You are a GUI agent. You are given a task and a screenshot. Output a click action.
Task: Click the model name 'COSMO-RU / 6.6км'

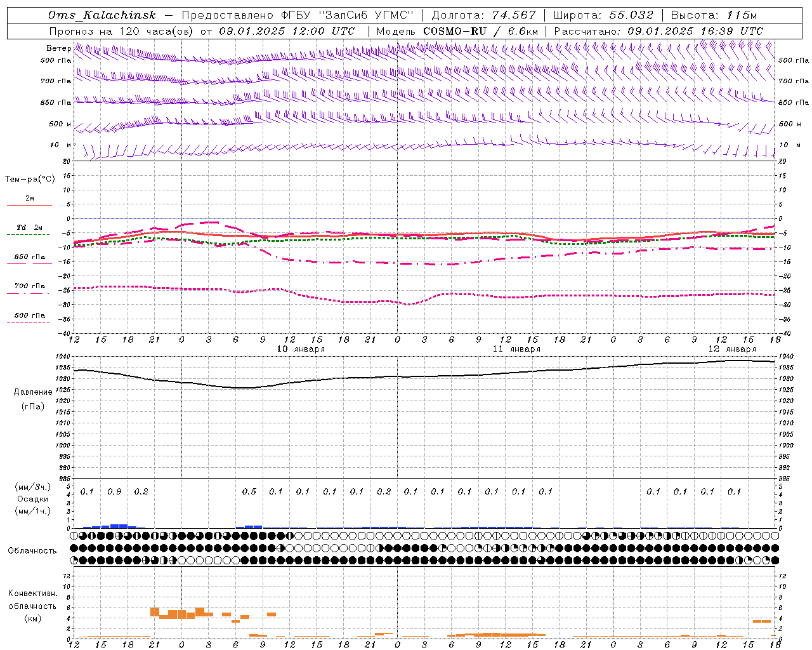(x=481, y=31)
